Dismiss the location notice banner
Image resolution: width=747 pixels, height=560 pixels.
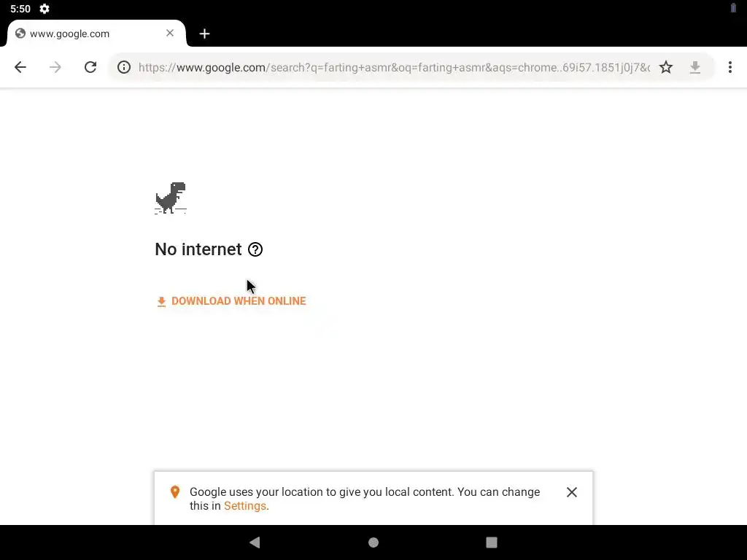tap(572, 492)
